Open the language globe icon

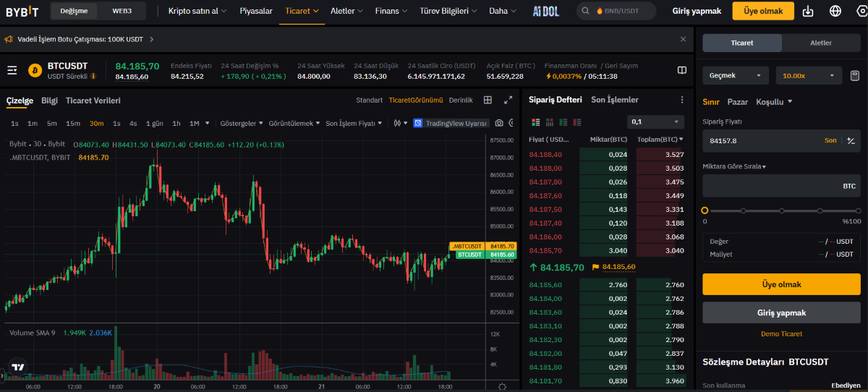click(835, 11)
